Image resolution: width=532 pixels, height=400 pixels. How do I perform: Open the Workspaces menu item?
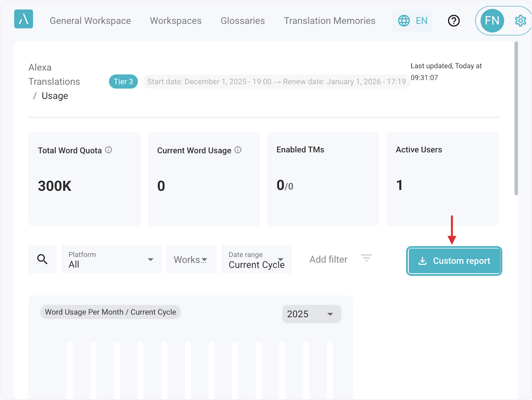click(x=176, y=21)
